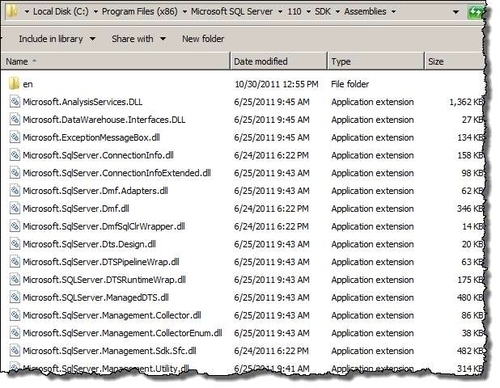500x388 pixels.
Task: Click the 1,362 KB size cell
Action: pos(466,102)
